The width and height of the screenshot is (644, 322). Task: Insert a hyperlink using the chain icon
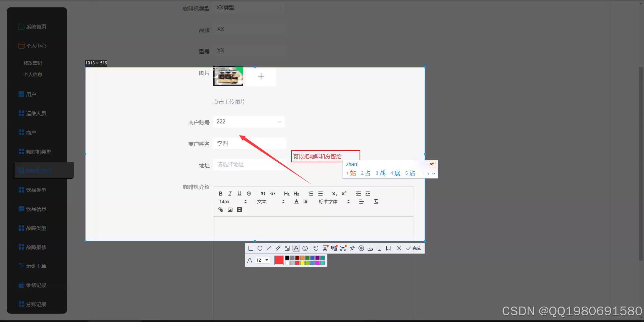(220, 210)
